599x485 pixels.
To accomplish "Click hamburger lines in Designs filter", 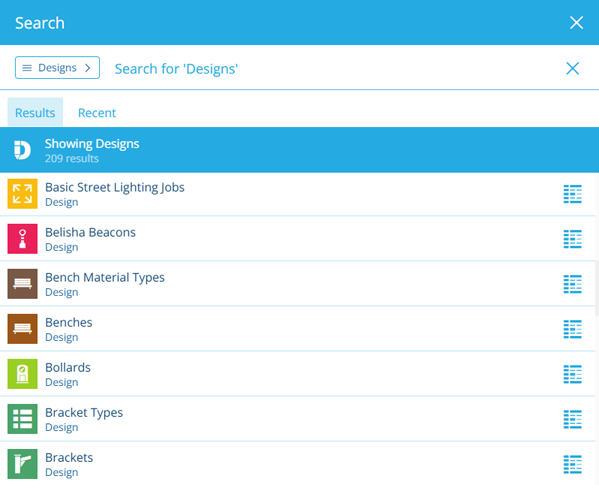I will pyautogui.click(x=27, y=68).
